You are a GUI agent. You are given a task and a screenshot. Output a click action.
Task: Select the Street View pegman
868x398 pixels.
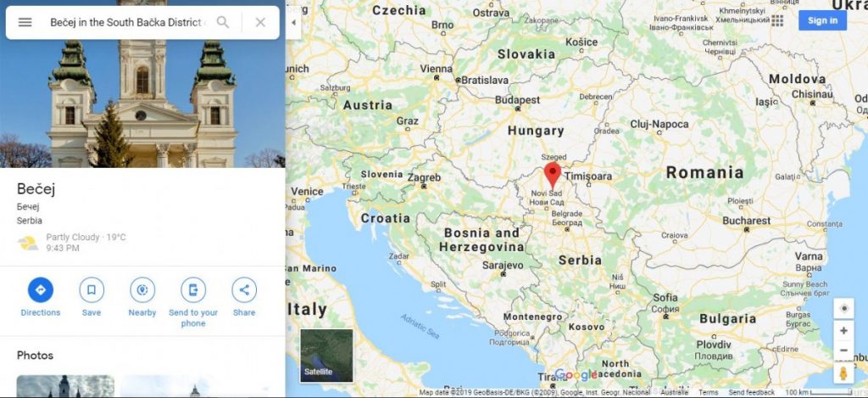coord(843,373)
